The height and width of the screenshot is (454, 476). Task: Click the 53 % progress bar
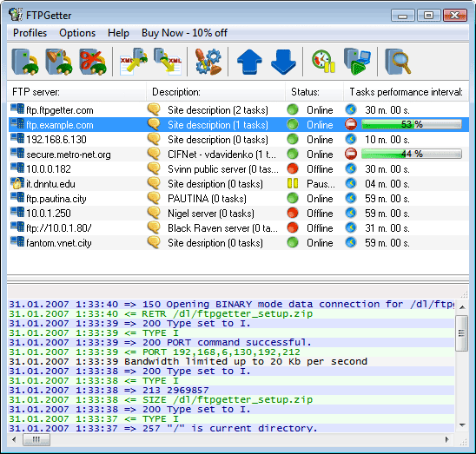[x=412, y=124]
